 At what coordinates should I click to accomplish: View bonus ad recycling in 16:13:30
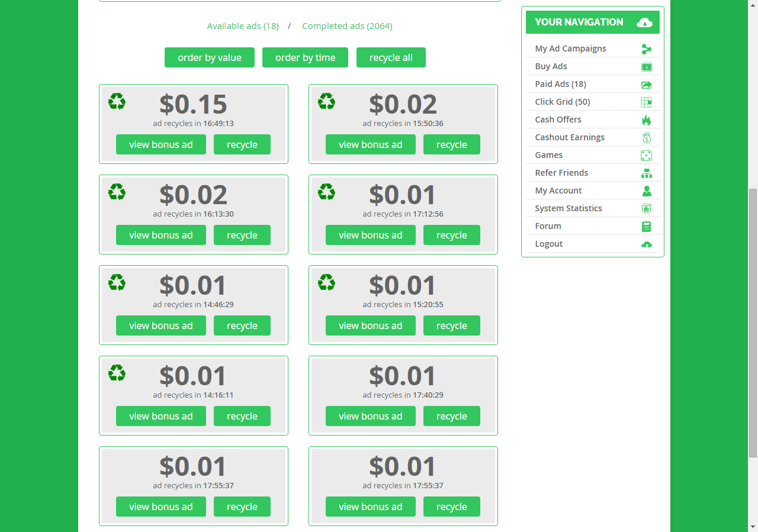point(161,235)
